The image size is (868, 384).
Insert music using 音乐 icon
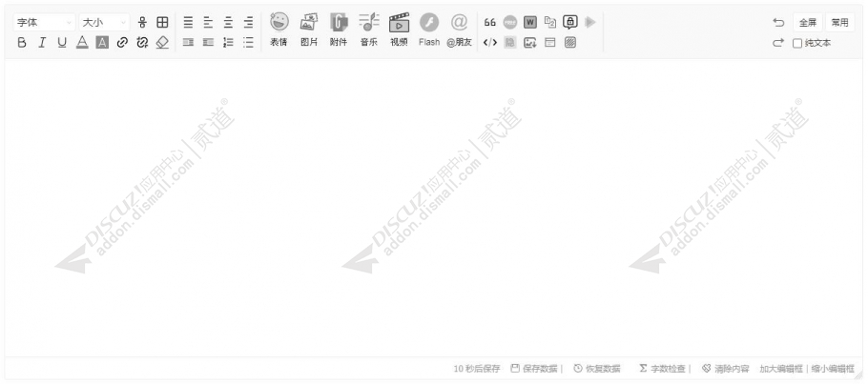[x=369, y=30]
